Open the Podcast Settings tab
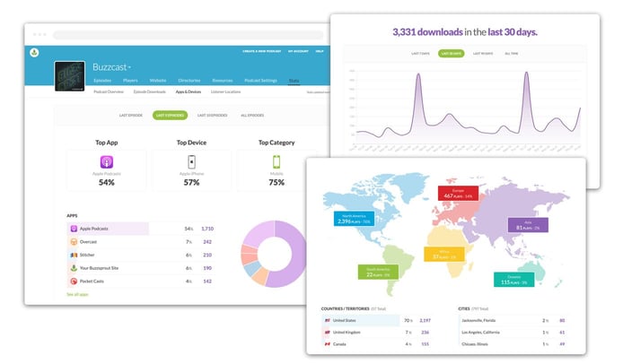623x364 pixels. point(260,81)
